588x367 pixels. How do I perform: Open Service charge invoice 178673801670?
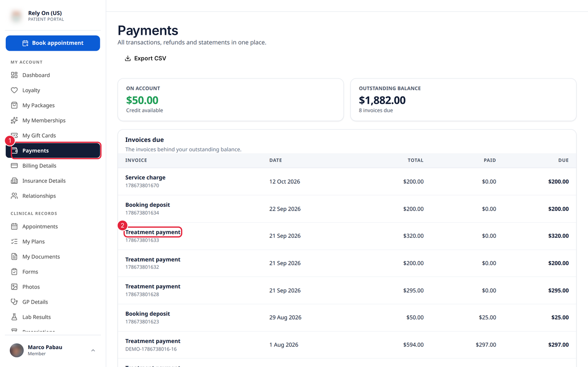tap(347, 181)
